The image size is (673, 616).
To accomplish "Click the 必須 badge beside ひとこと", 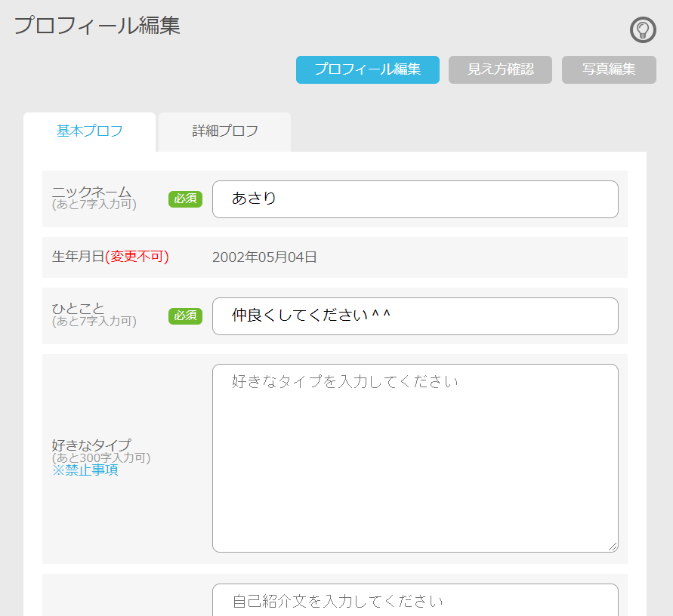I will (185, 316).
